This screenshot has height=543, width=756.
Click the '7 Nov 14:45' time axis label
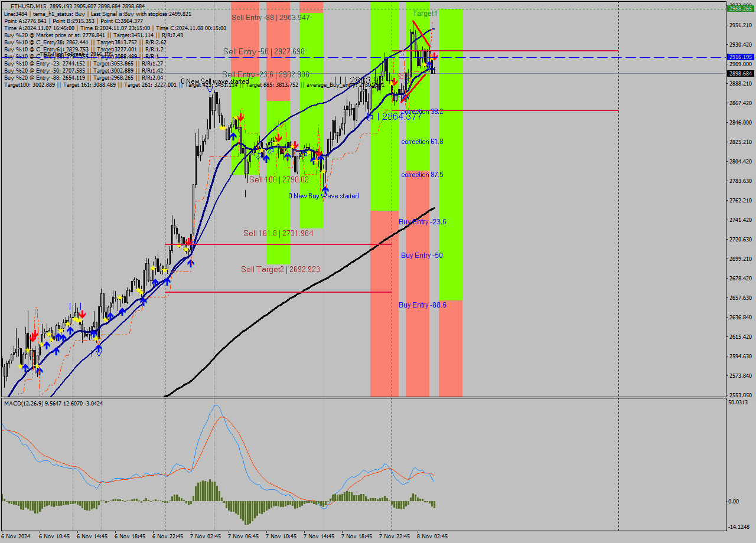click(x=319, y=537)
